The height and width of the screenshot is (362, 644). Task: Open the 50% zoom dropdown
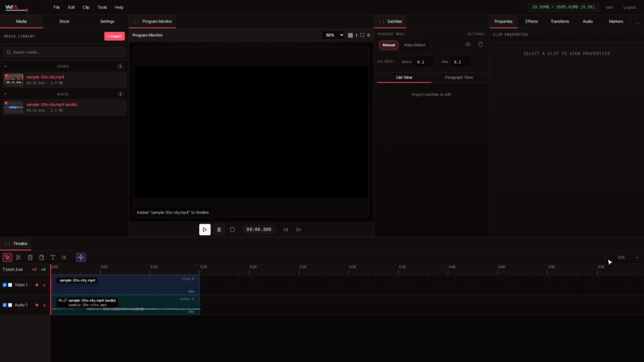[333, 35]
